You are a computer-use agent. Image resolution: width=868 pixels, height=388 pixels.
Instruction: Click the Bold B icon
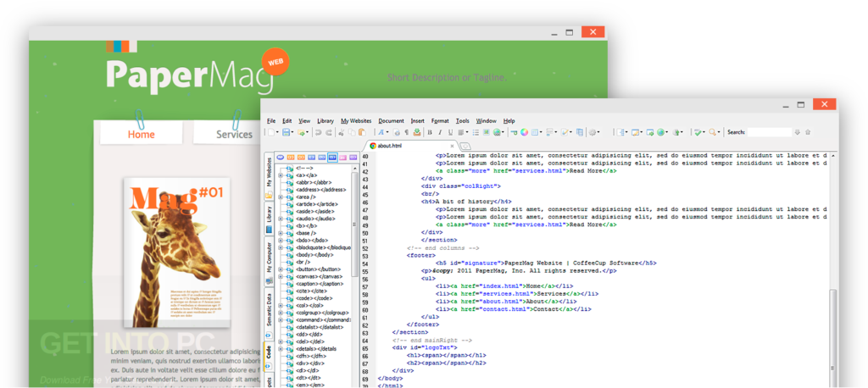point(429,132)
